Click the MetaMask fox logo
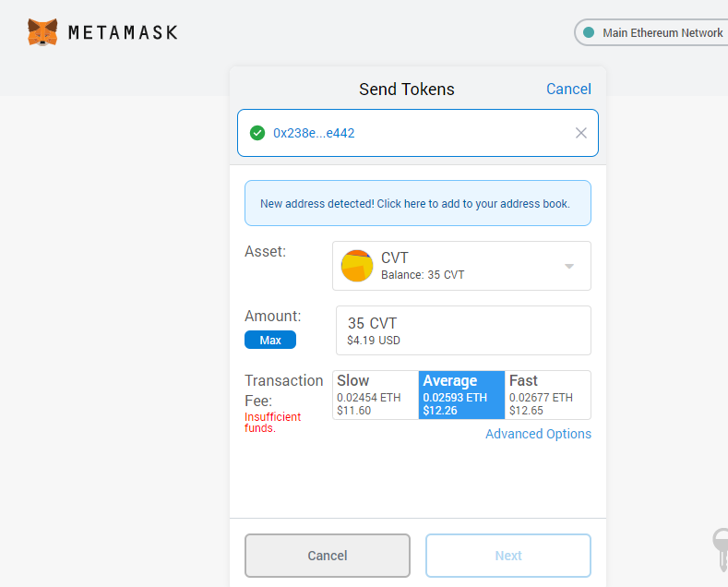 (x=42, y=32)
